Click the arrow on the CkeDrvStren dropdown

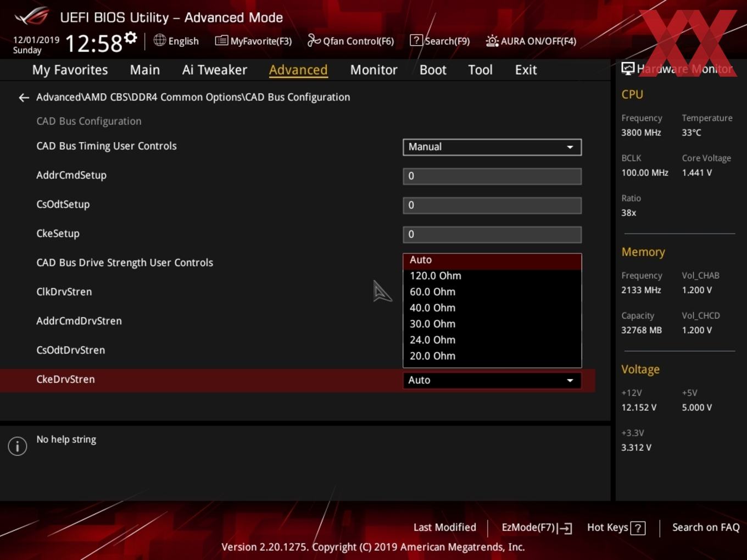click(570, 380)
